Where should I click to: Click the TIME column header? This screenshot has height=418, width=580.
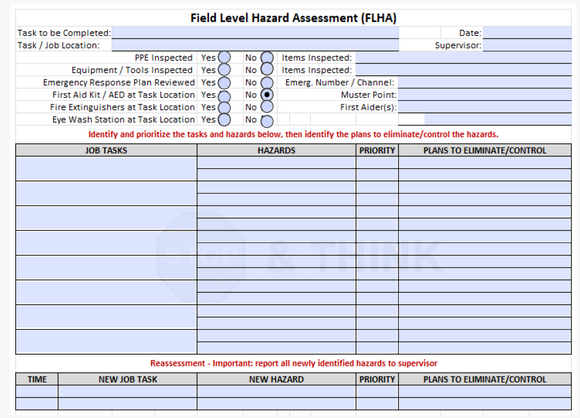pyautogui.click(x=37, y=379)
